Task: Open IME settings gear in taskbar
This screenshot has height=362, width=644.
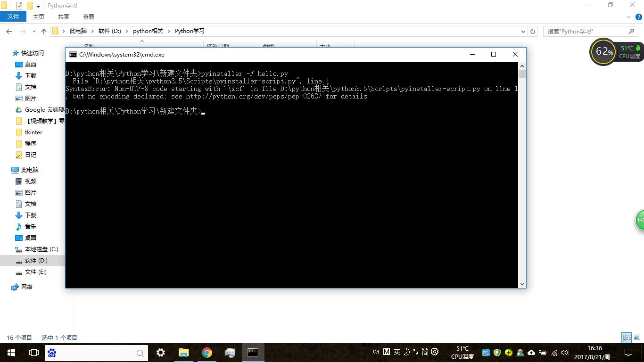Action: [x=435, y=352]
